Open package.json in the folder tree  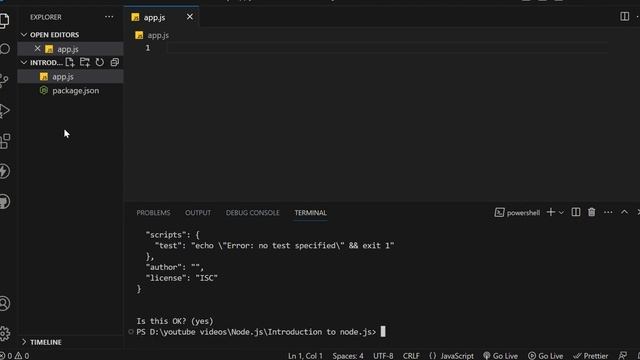[70, 91]
